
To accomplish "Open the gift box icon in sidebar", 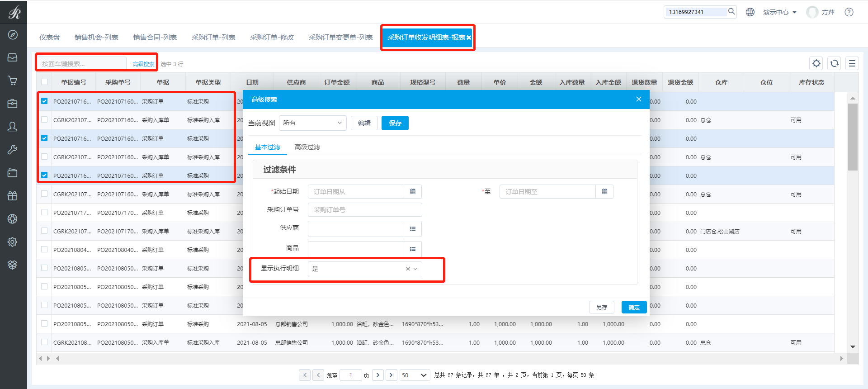I will click(13, 196).
